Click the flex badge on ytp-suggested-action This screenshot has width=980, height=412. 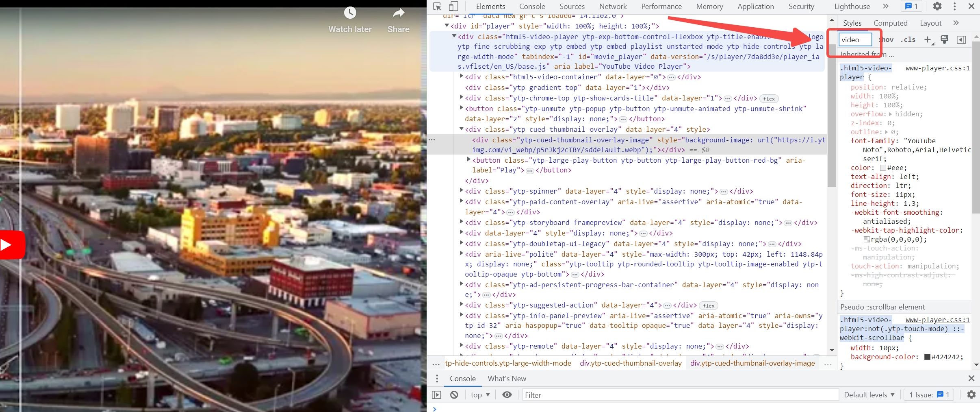[x=709, y=306]
